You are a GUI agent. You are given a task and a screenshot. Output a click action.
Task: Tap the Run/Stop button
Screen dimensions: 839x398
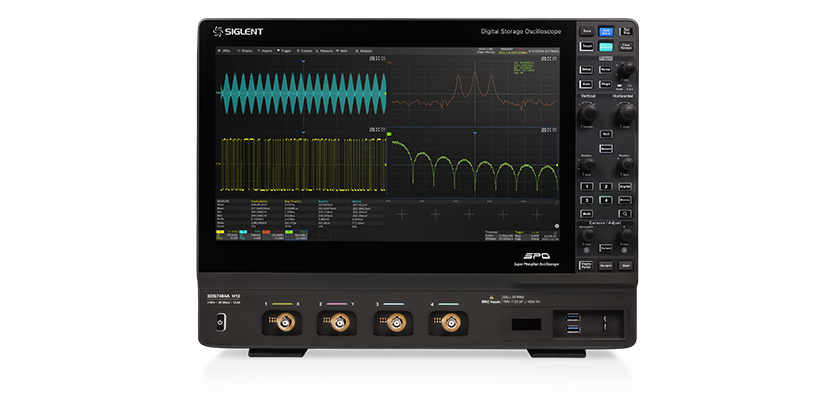tap(626, 32)
